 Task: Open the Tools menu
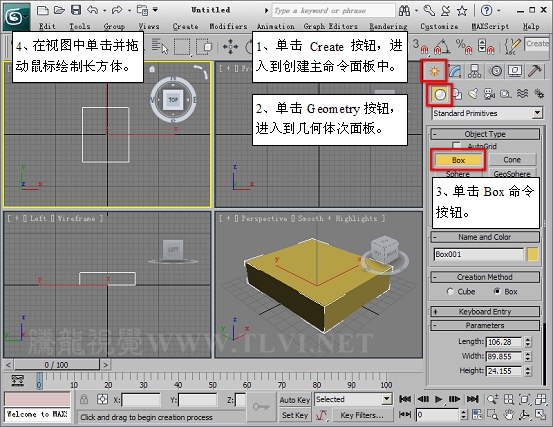[x=79, y=26]
